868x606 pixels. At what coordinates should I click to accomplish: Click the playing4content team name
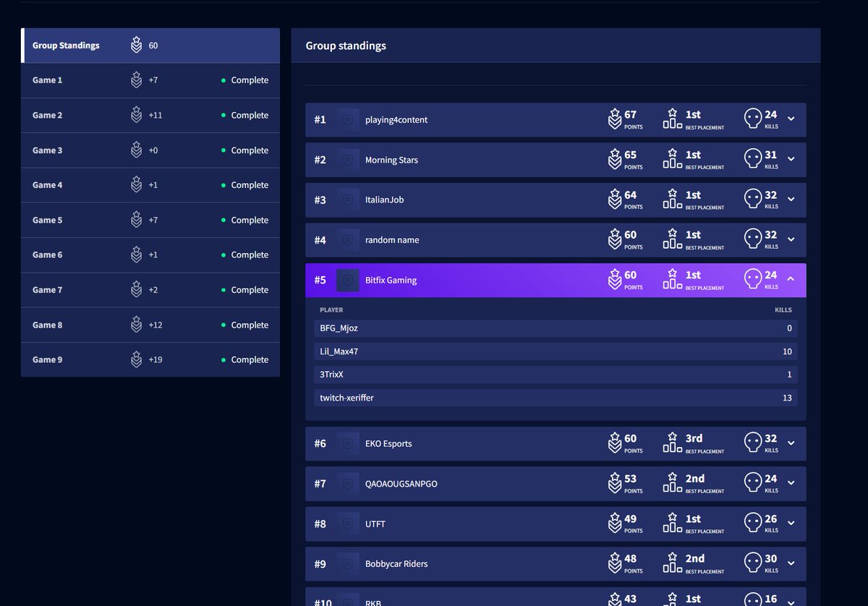coord(396,120)
